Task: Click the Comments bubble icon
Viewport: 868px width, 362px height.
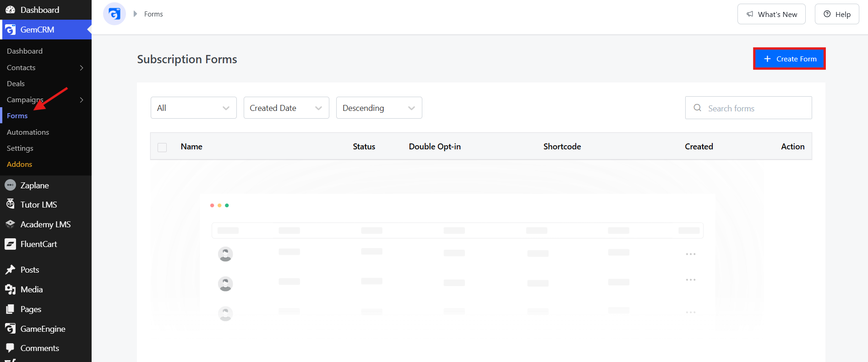Action: tap(10, 348)
